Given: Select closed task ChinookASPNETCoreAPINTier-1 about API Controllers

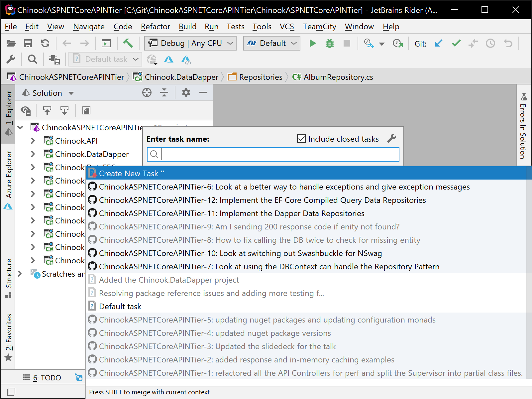Looking at the screenshot, I should coord(309,373).
